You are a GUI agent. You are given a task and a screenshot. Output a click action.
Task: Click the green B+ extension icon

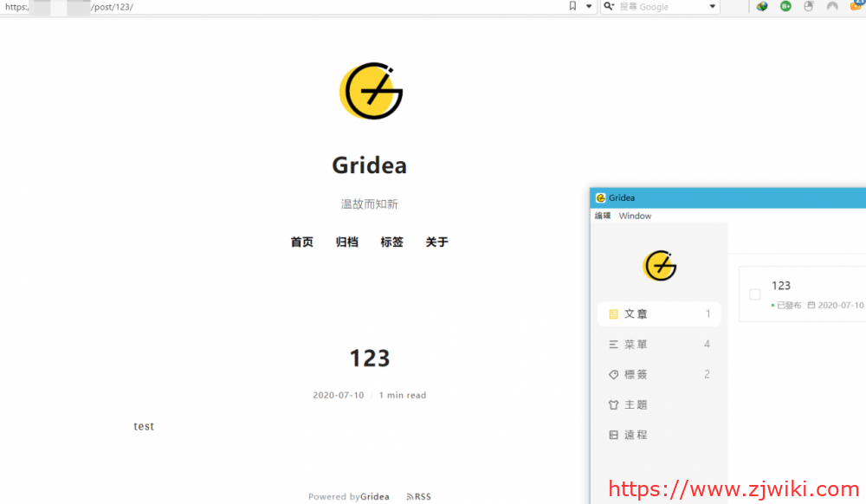pyautogui.click(x=785, y=7)
